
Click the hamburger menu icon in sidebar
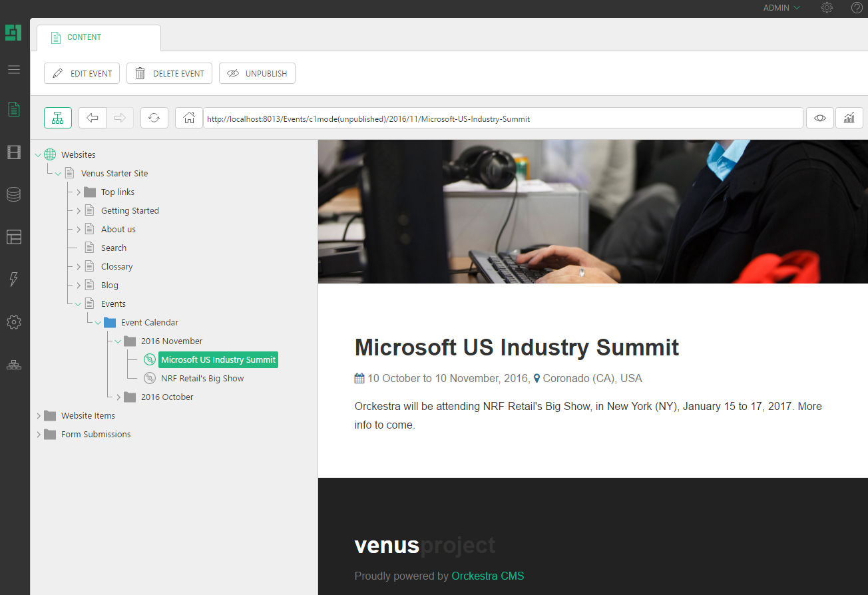14,69
